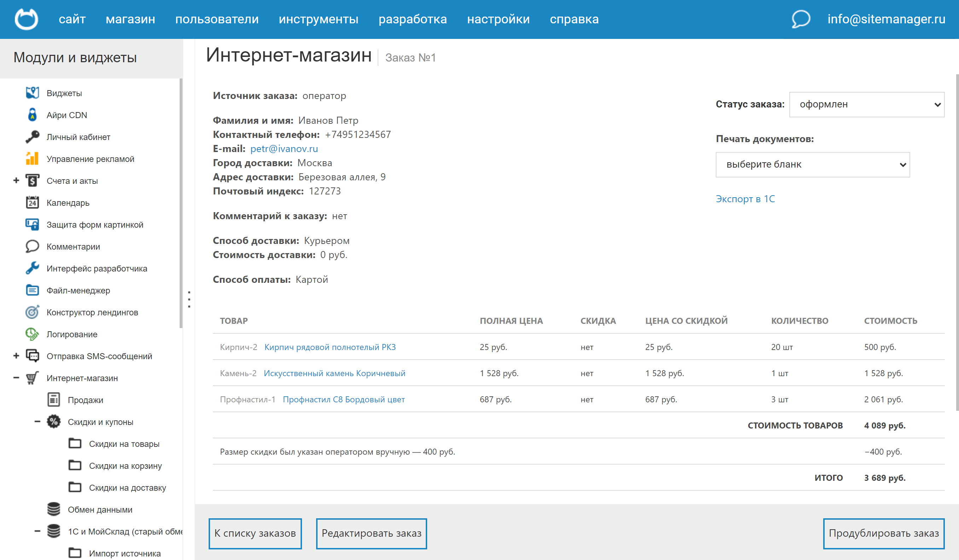
Task: Click the Защита форм картинкой icon
Action: pos(33,224)
